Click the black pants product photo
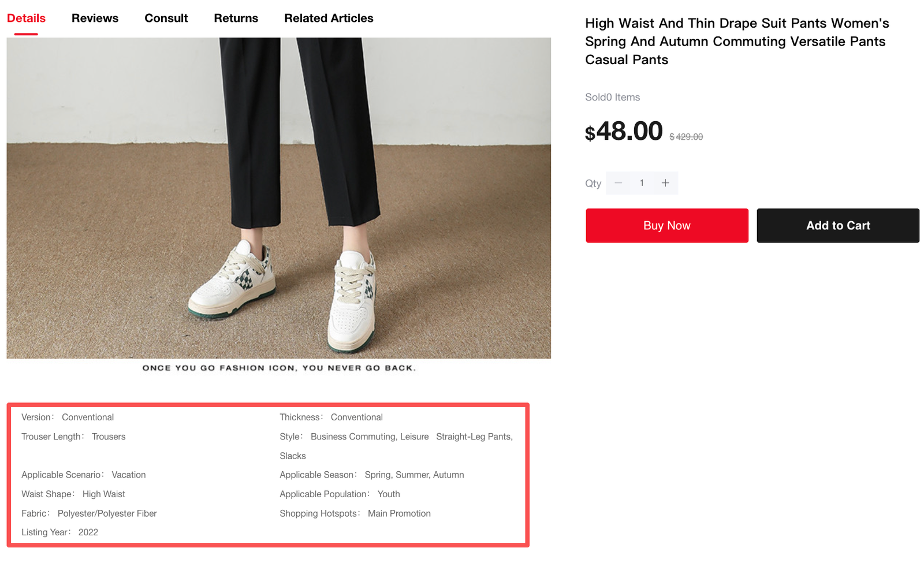This screenshot has width=924, height=563. (278, 197)
